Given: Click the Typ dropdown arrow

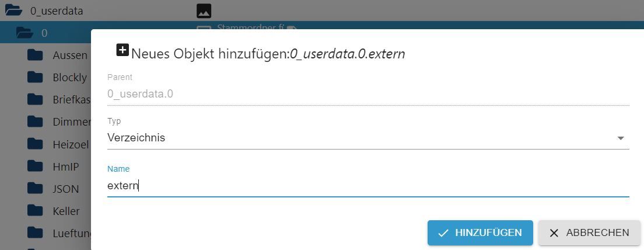Looking at the screenshot, I should (x=621, y=138).
